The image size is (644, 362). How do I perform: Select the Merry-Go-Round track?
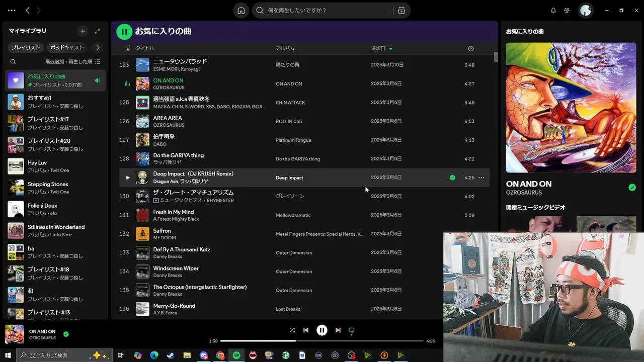(304, 309)
